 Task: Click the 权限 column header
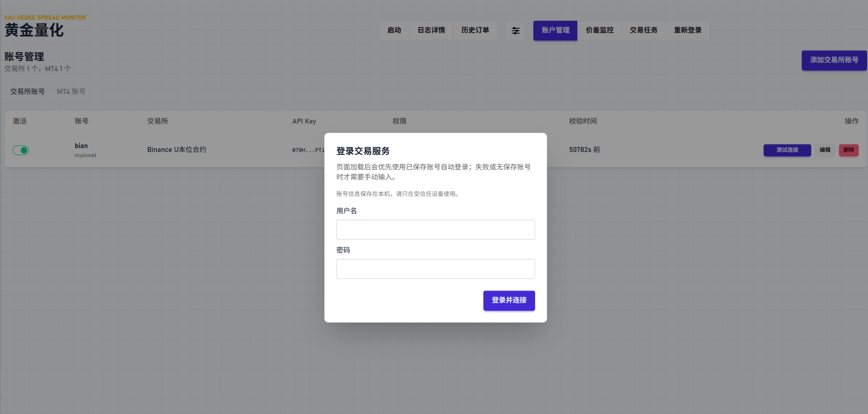(399, 121)
